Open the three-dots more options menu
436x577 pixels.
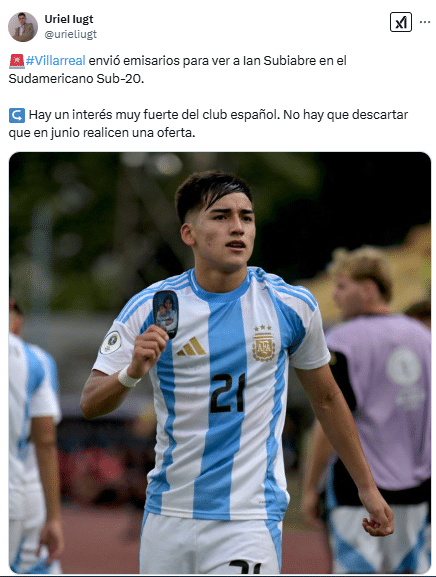425,22
